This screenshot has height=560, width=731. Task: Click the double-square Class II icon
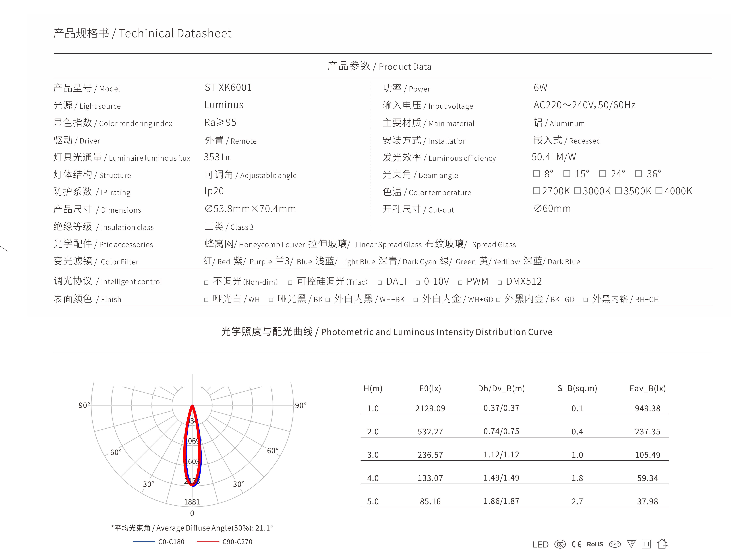coord(646,544)
